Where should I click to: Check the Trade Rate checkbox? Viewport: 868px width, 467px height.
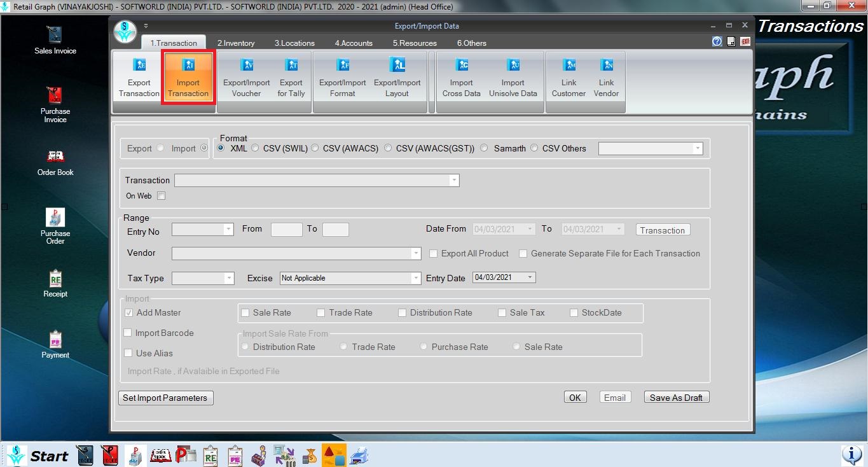click(x=321, y=312)
